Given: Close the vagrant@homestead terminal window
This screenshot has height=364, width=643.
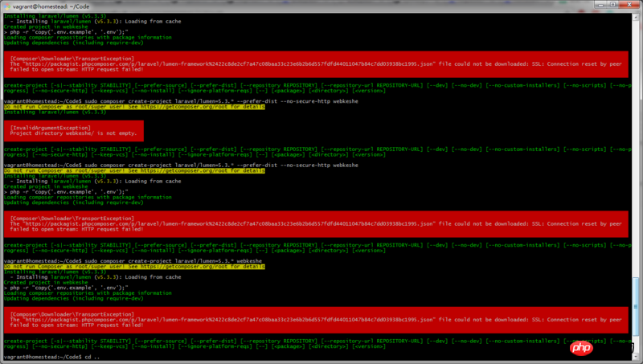Looking at the screenshot, I should coord(629,5).
